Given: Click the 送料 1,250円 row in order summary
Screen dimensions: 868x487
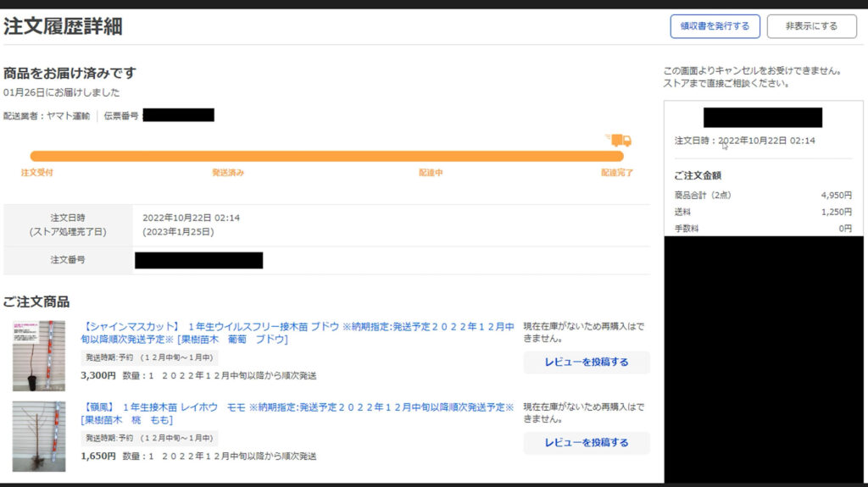Looking at the screenshot, I should 763,212.
